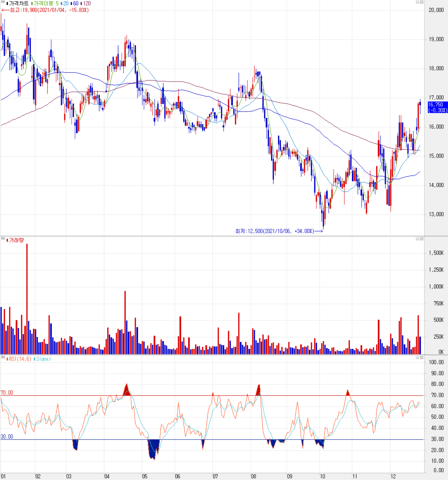Click month 10 on the time axis
The height and width of the screenshot is (480, 448).
click(x=323, y=476)
